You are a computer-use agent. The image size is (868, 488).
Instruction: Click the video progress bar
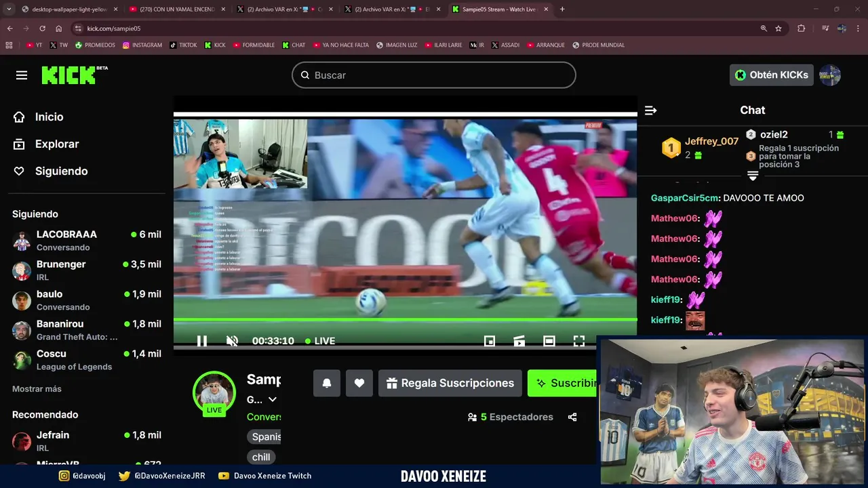coord(406,319)
